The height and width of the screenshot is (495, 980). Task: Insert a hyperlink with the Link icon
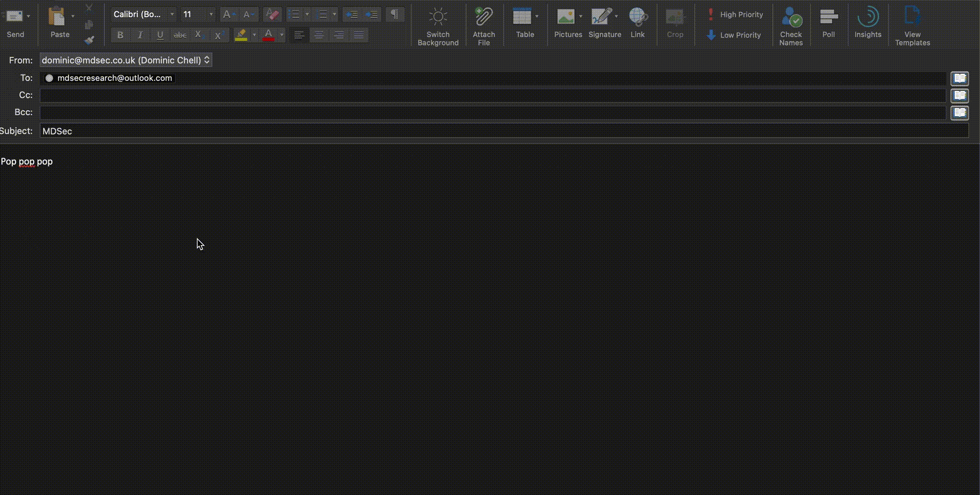click(637, 17)
